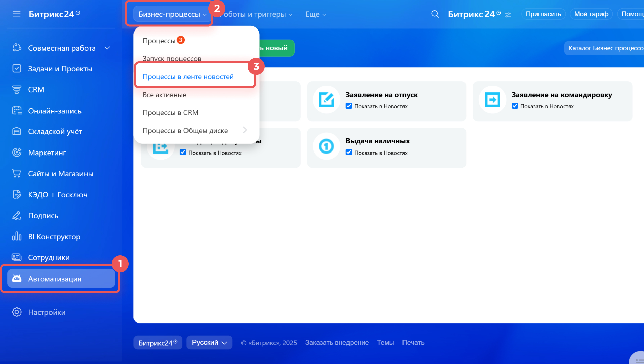The image size is (644, 364).
Task: Click the search magnifier icon
Action: coord(435,14)
